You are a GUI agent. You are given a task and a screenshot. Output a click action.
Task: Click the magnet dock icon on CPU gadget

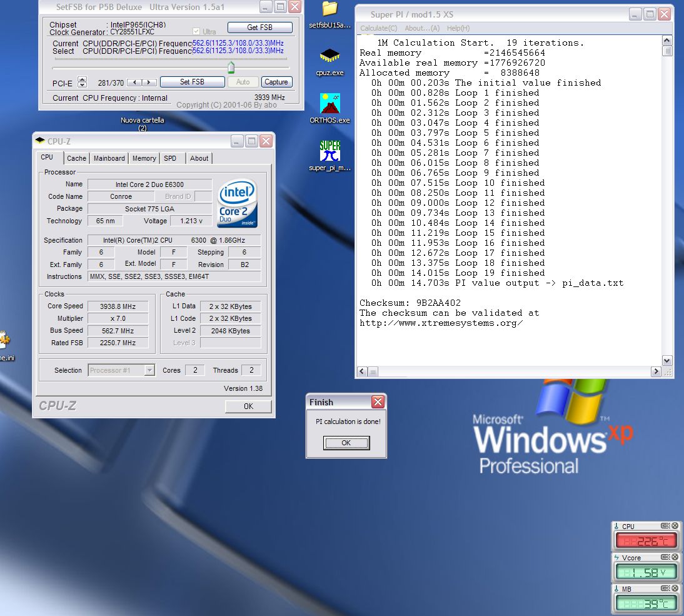(x=665, y=526)
